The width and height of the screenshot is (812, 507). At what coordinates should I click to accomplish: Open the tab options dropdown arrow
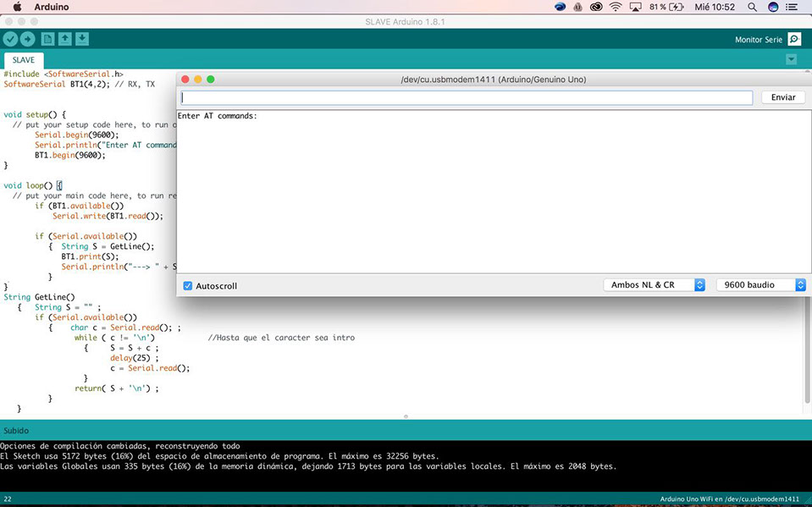(x=791, y=59)
